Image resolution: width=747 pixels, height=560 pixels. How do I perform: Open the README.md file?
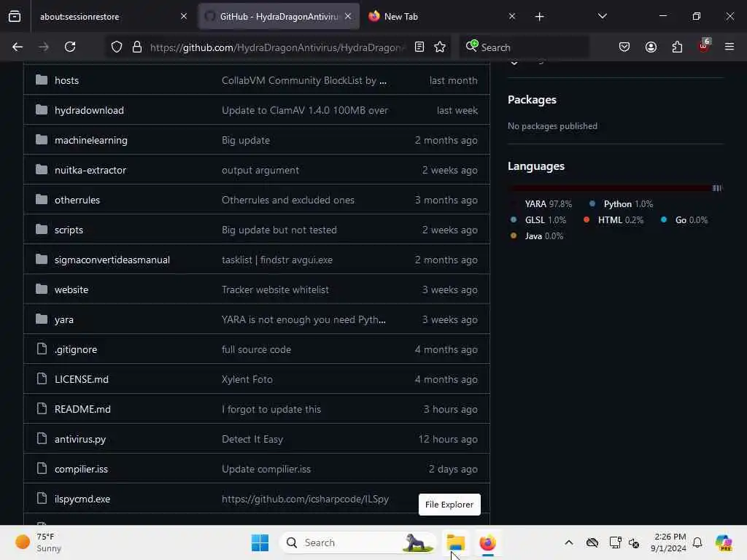point(82,409)
